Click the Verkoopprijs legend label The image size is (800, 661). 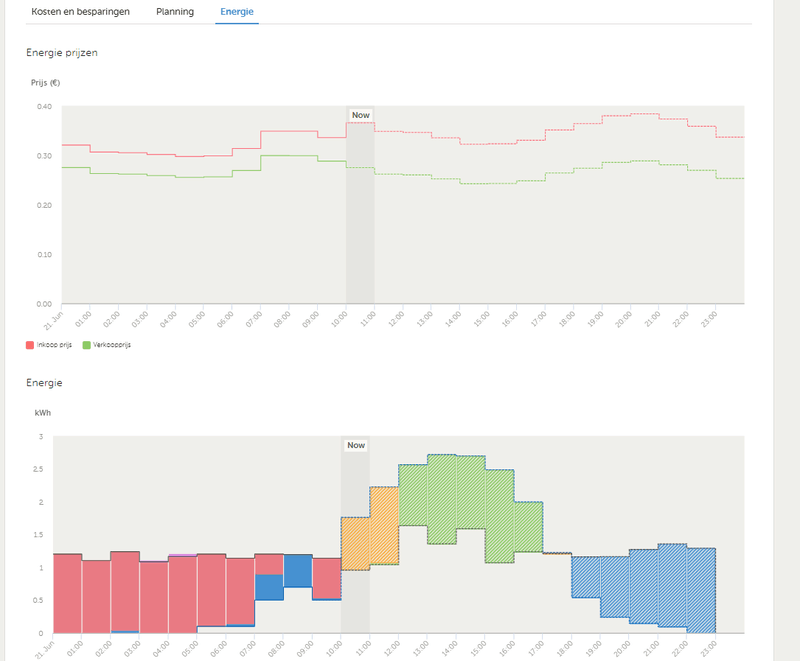112,345
